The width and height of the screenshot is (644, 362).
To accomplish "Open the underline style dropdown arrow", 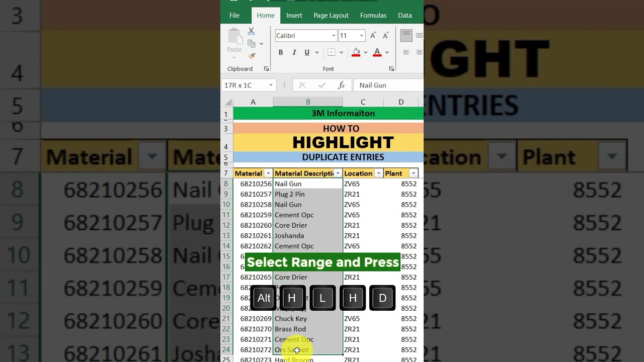I will (x=316, y=52).
